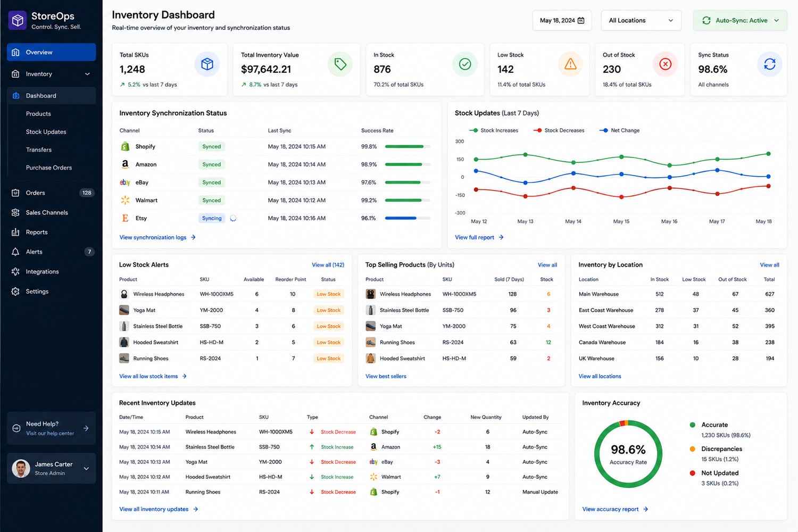Click the Shopify icon in Synchronization Status
798x532 pixels.
[x=125, y=146]
